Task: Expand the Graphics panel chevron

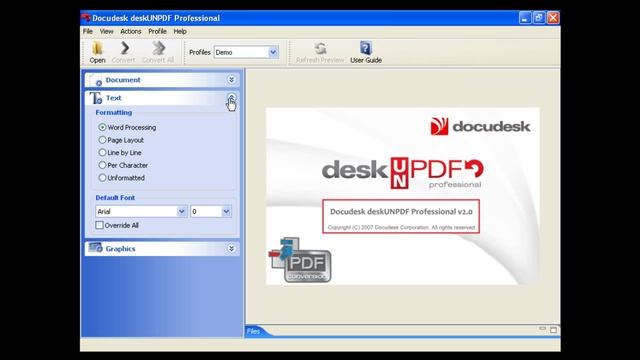Action: coord(231,249)
